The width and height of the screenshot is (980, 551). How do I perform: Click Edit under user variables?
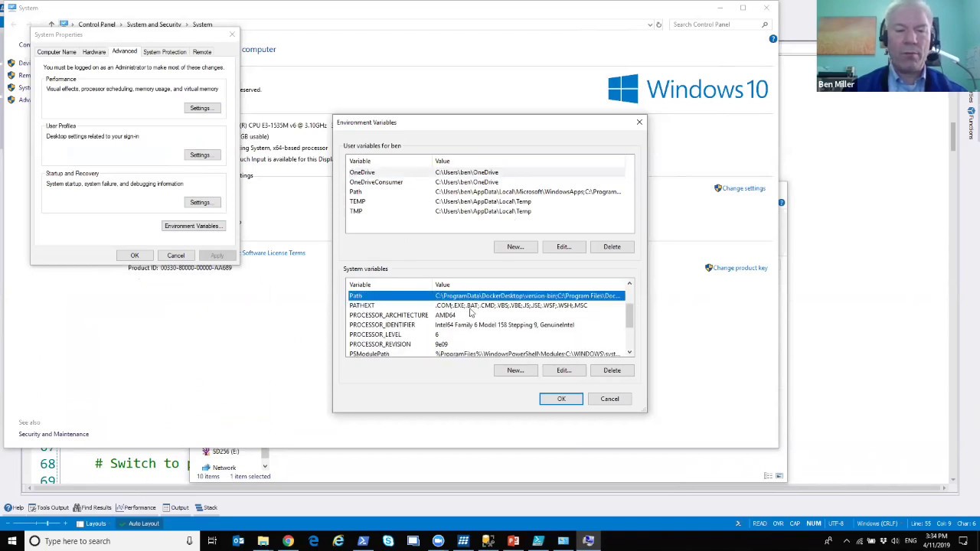563,246
